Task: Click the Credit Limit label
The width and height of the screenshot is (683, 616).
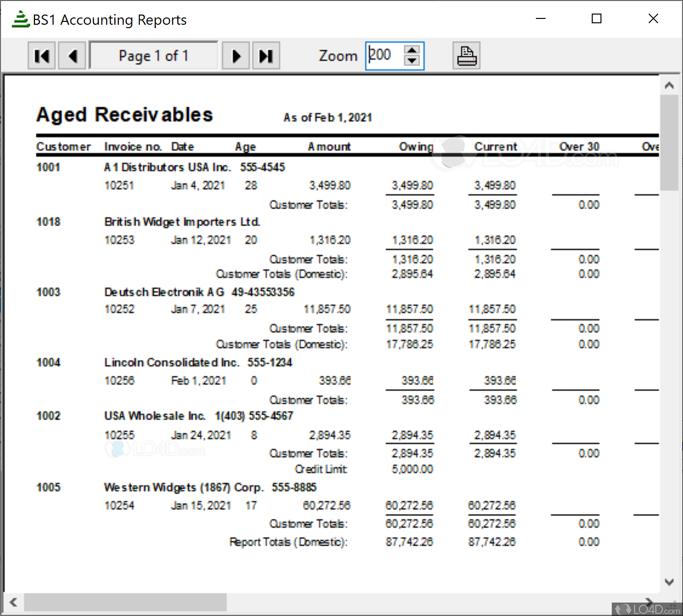Action: (321, 469)
